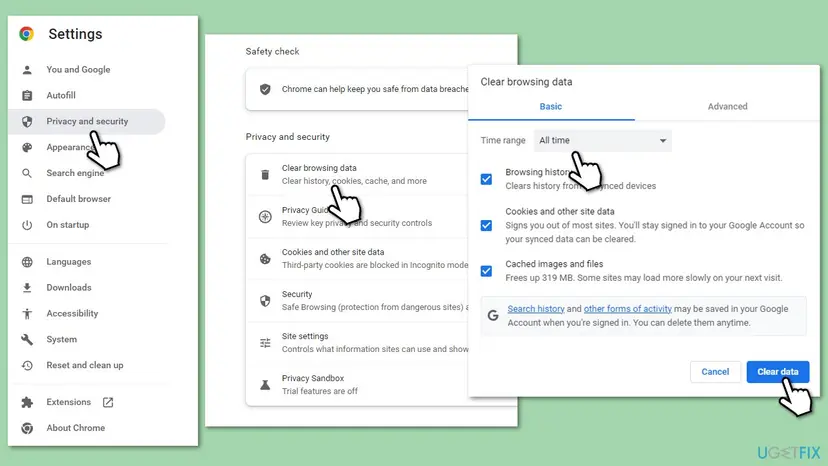This screenshot has height=466, width=828.
Task: Click the 'Clear browsing data' dialog title
Action: tap(526, 82)
